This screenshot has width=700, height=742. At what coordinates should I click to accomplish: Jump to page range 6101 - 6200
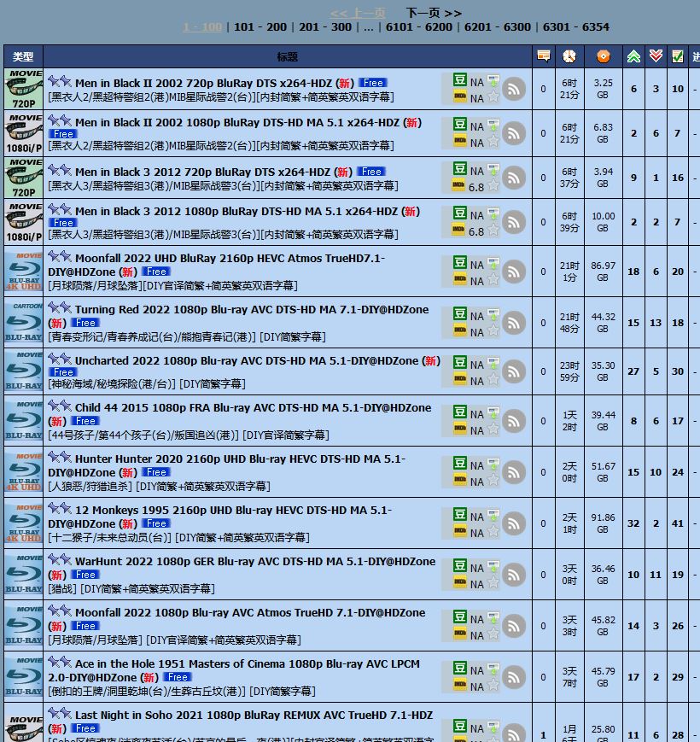(x=418, y=27)
